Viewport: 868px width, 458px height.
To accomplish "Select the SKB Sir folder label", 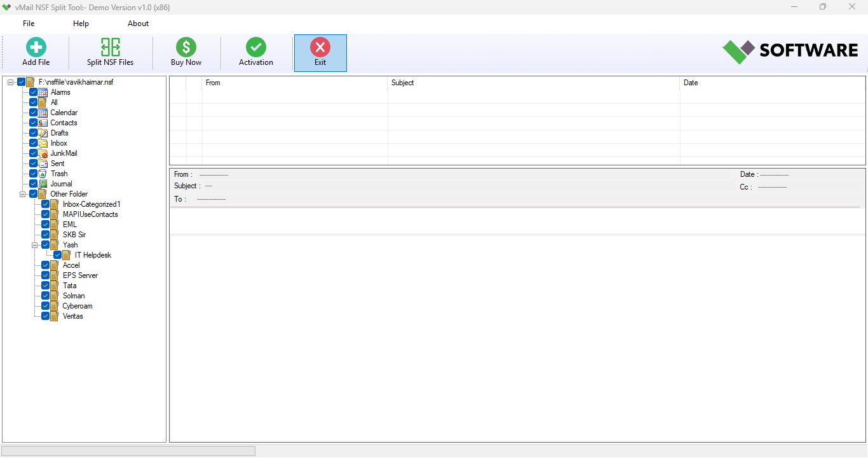I will 74,235.
